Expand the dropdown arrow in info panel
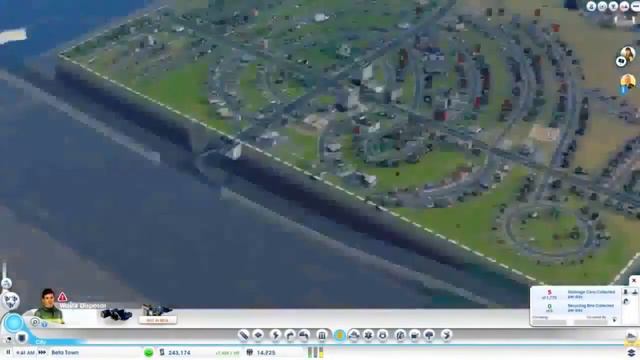The image size is (640, 360). 614,320
